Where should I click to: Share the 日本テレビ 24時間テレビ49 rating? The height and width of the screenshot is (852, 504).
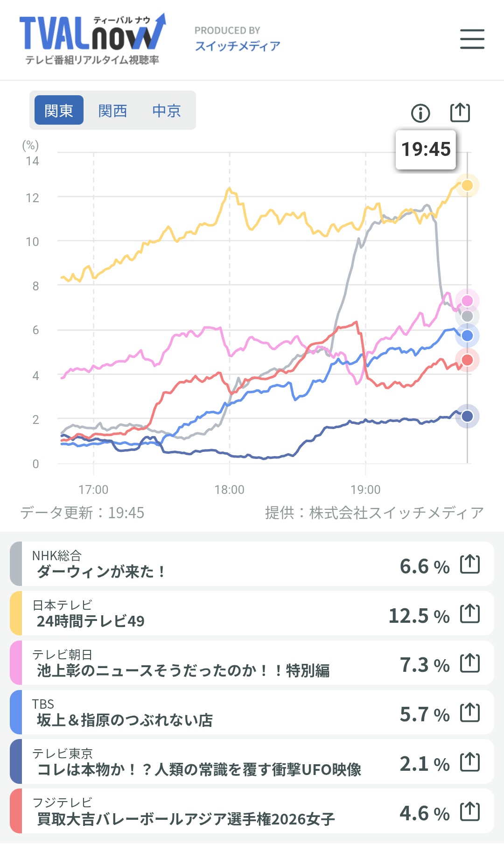point(470,613)
